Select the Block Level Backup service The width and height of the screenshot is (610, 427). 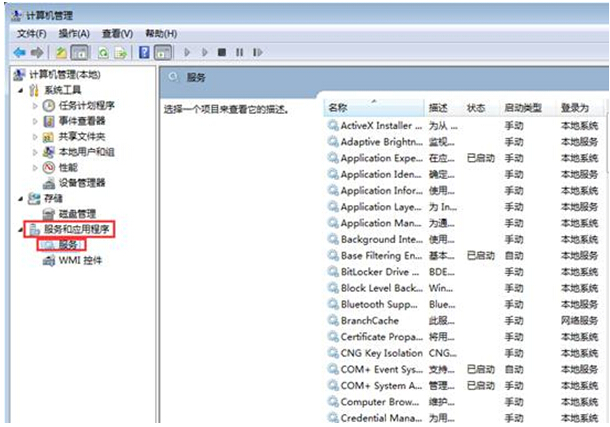[x=463, y=288]
